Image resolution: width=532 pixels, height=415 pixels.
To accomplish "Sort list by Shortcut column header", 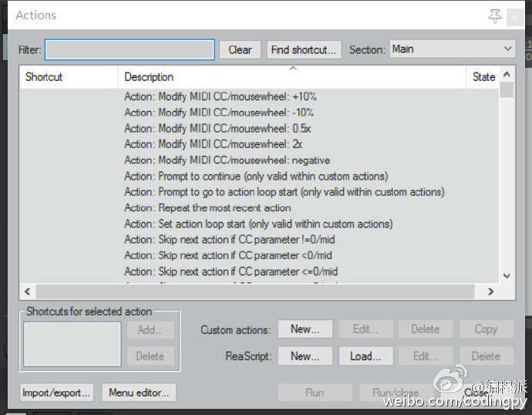I will (x=69, y=77).
